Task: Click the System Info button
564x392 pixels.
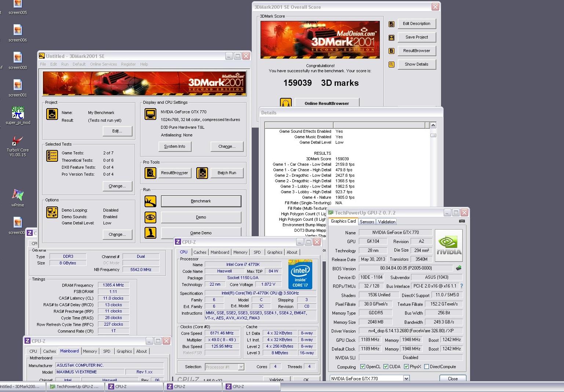Action: 175,146
